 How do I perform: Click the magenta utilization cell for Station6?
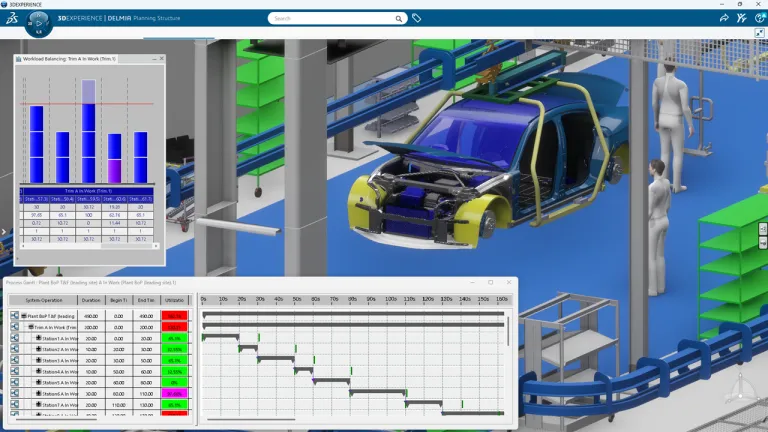pyautogui.click(x=174, y=393)
